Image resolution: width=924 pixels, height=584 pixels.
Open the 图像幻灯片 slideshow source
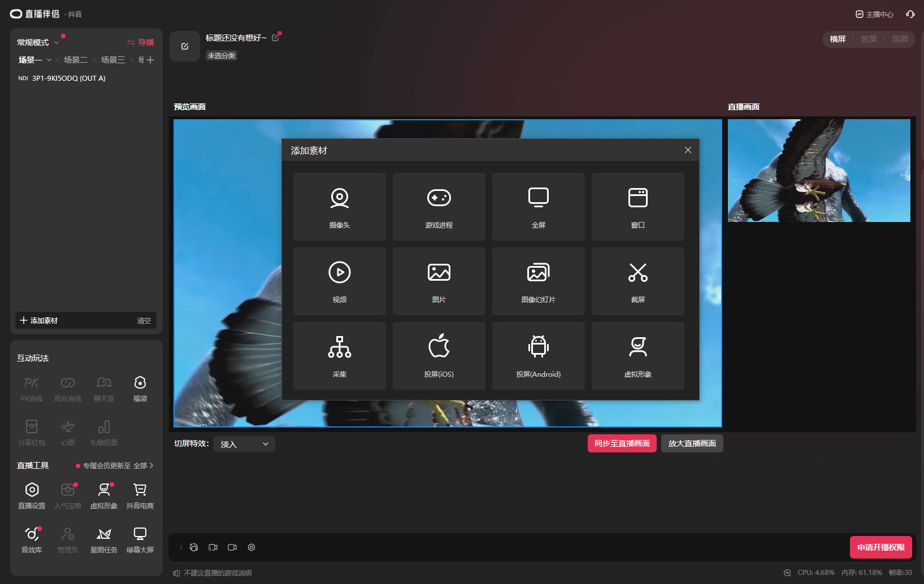[x=538, y=281]
